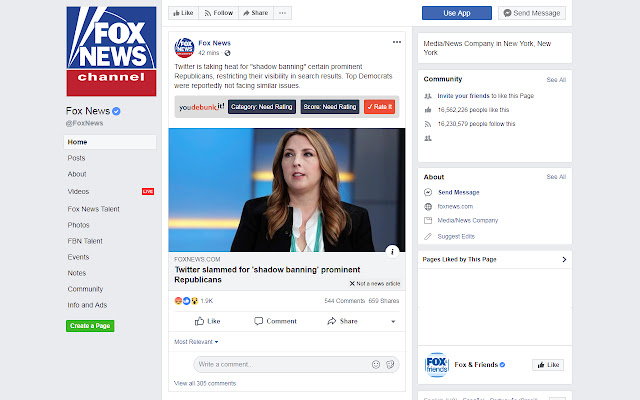This screenshot has width=640, height=400.
Task: Click the Follow button in top bar
Action: (x=218, y=13)
